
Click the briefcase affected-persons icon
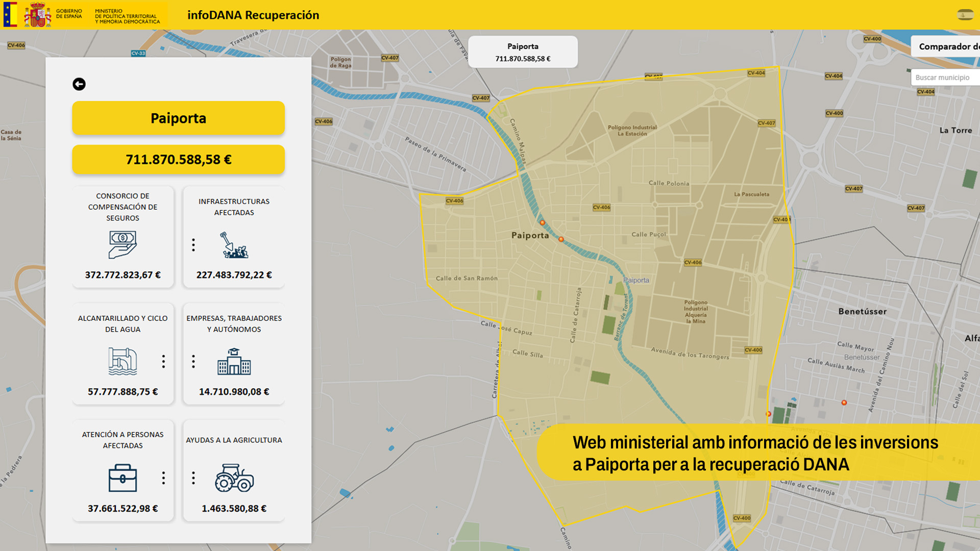(122, 478)
